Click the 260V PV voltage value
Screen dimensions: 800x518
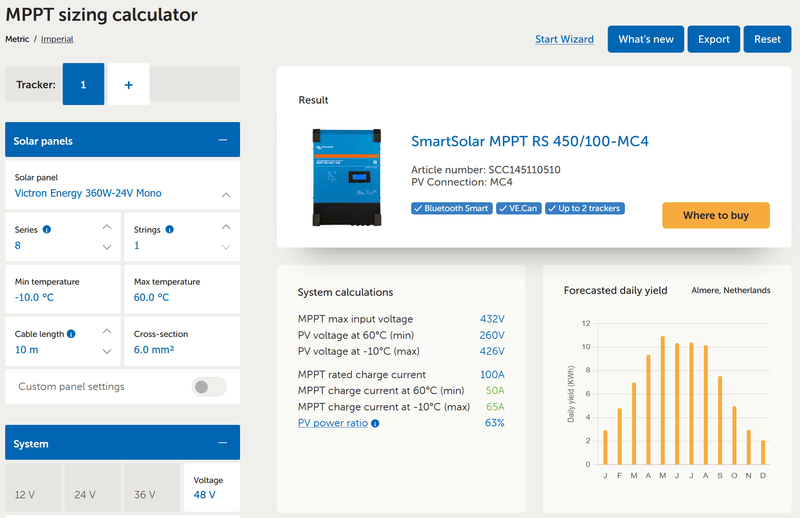(492, 335)
